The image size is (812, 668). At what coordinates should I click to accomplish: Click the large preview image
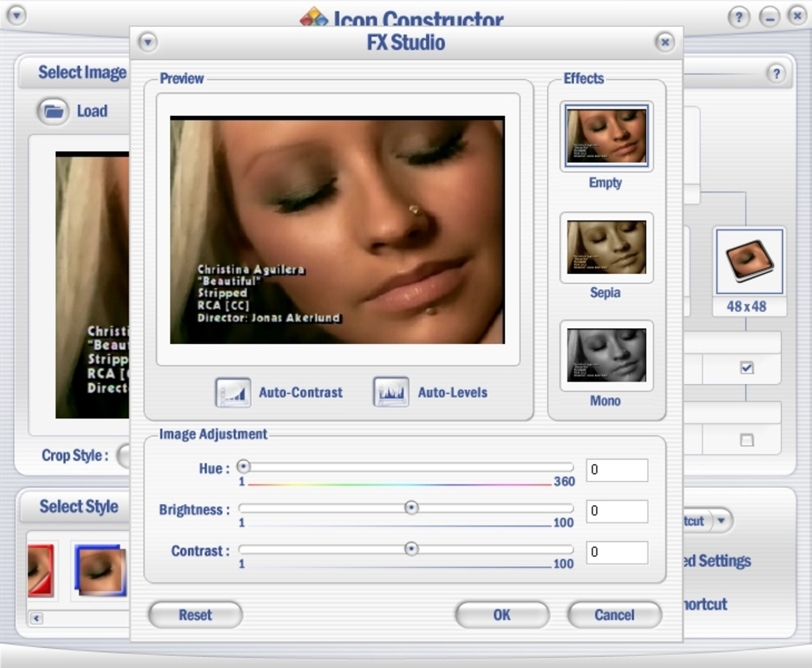pos(337,230)
